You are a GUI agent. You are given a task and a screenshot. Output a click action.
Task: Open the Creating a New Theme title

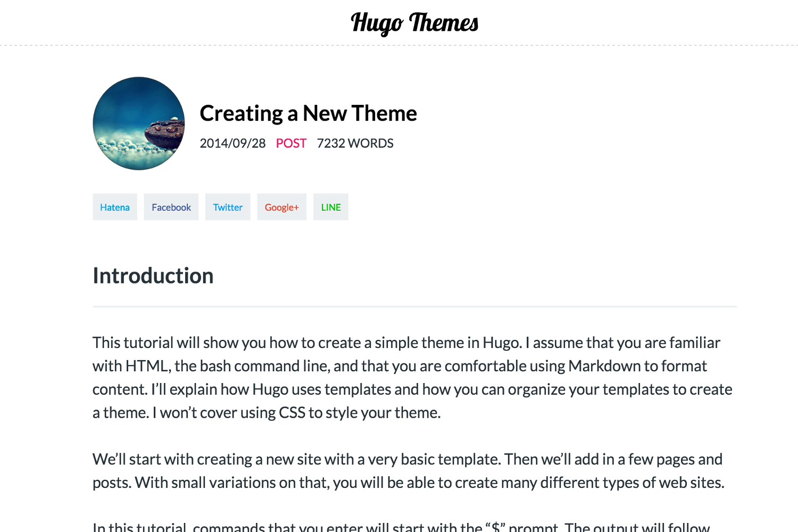(x=308, y=113)
